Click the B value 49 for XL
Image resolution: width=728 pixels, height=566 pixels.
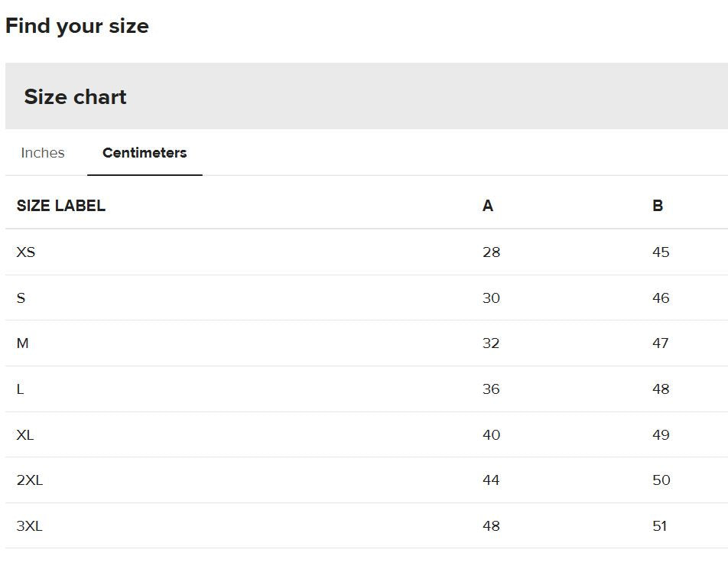click(661, 435)
